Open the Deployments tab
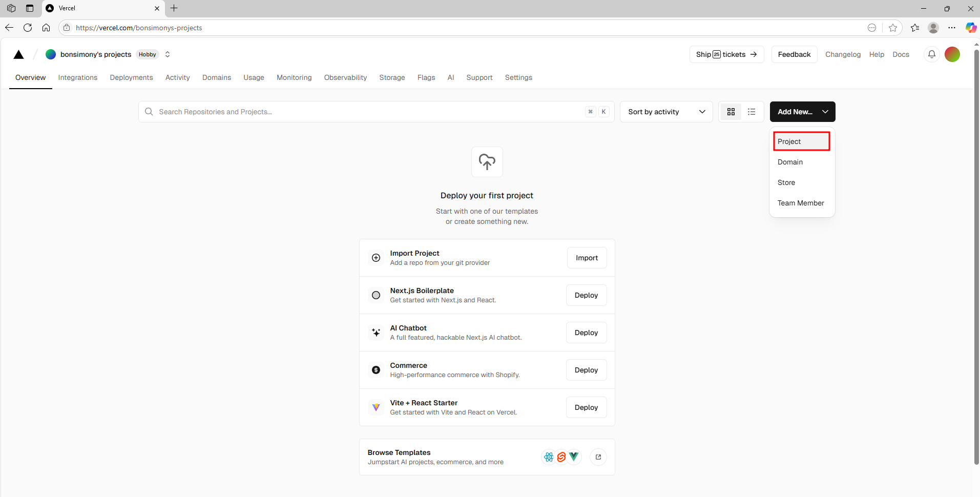Screen dimensions: 980x497 pos(131,77)
